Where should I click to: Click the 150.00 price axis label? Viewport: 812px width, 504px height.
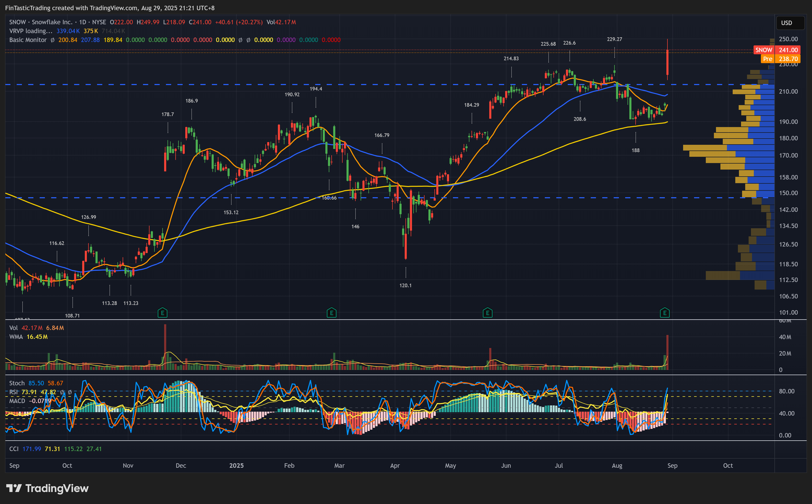788,193
